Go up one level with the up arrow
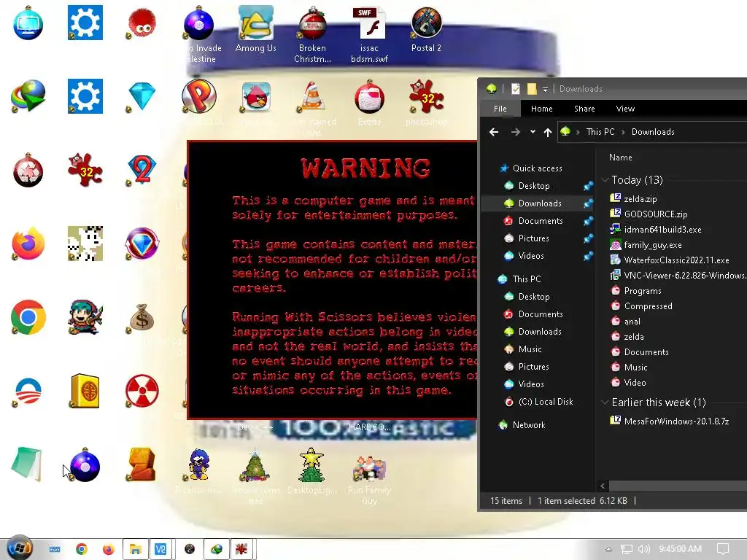The height and width of the screenshot is (560, 747). pyautogui.click(x=548, y=132)
